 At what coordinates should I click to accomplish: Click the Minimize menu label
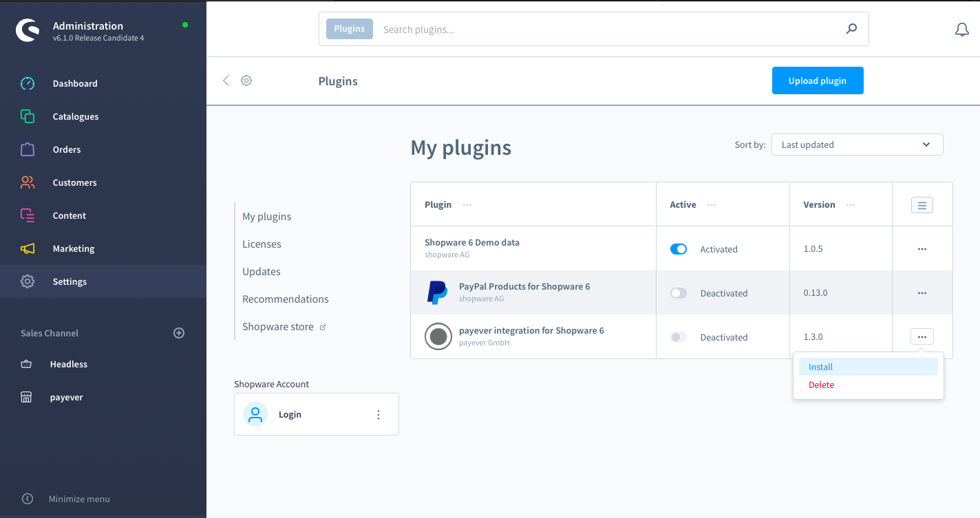point(79,499)
